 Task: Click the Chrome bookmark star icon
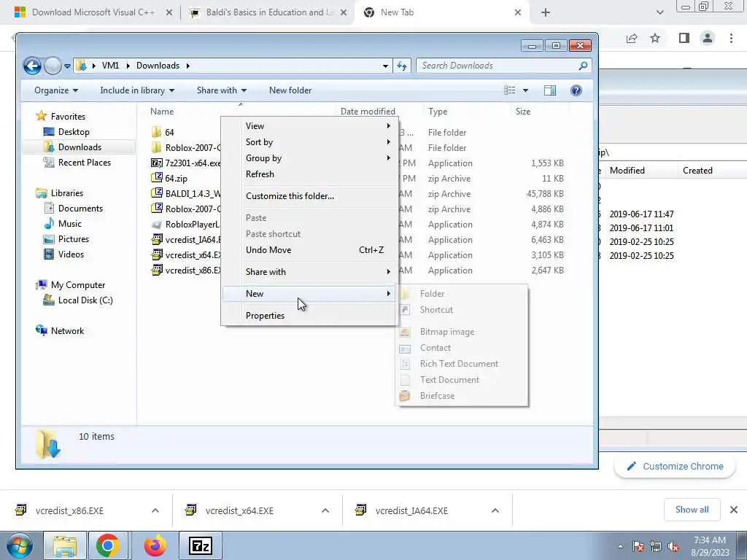tap(655, 38)
